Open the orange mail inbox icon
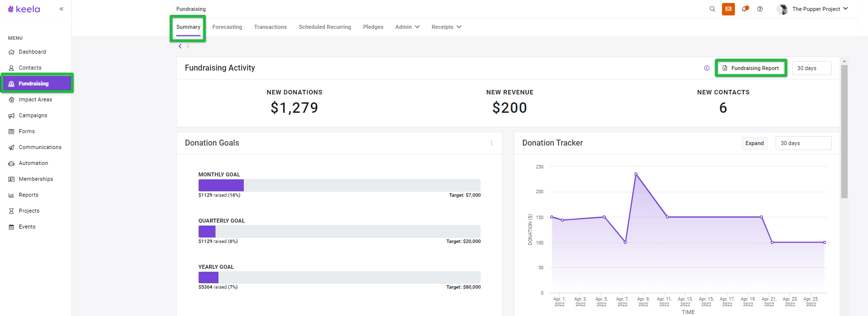This screenshot has height=316, width=868. 728,9
